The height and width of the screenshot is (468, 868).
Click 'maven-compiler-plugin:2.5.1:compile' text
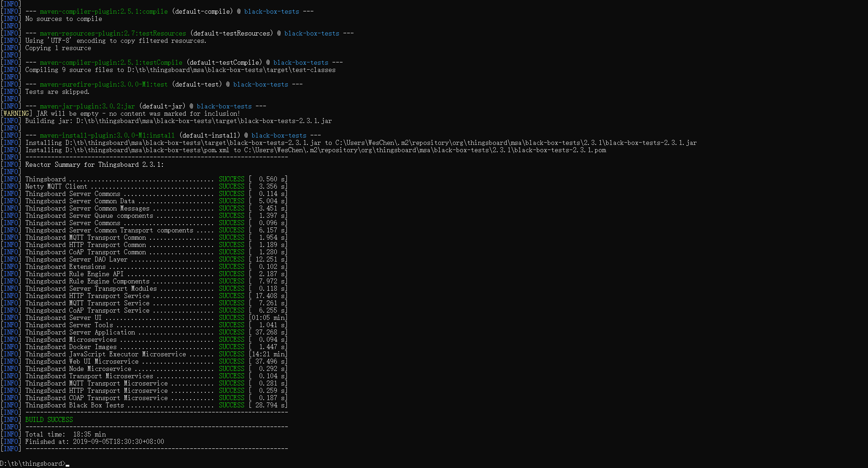[x=104, y=11]
